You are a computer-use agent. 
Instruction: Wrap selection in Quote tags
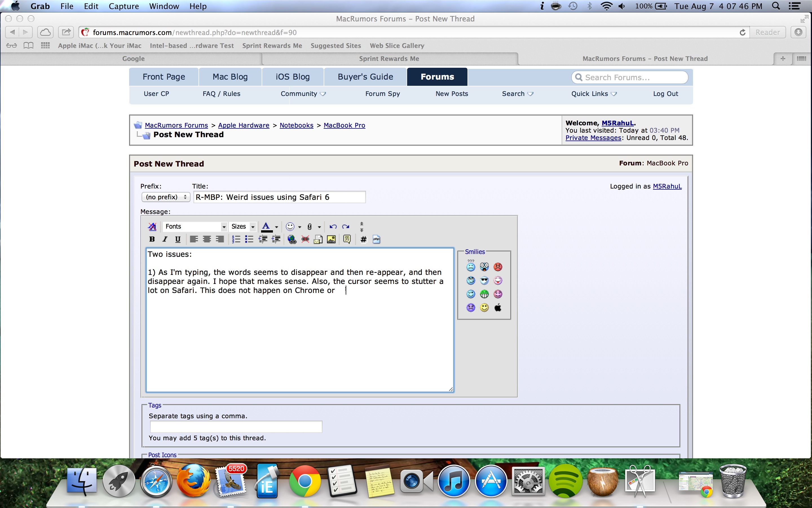347,239
